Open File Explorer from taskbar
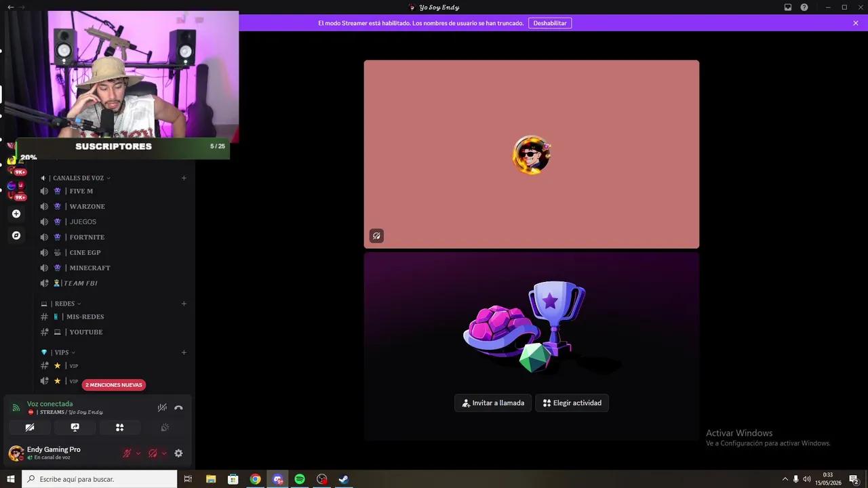The width and height of the screenshot is (868, 488). coord(211,479)
